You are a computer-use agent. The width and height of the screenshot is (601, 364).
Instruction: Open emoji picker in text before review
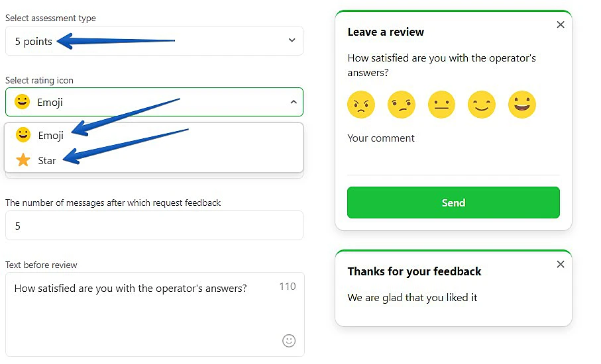point(289,340)
